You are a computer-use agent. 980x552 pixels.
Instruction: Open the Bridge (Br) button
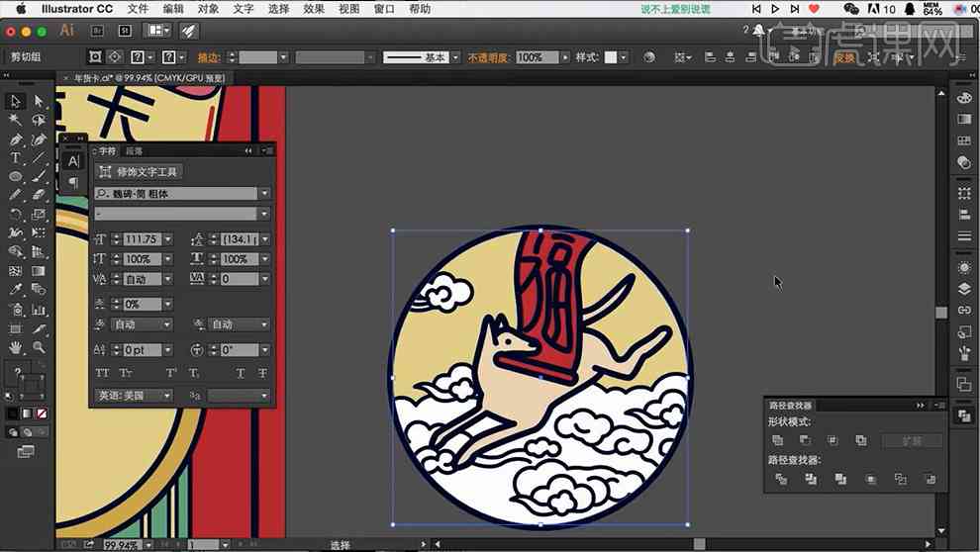click(97, 31)
